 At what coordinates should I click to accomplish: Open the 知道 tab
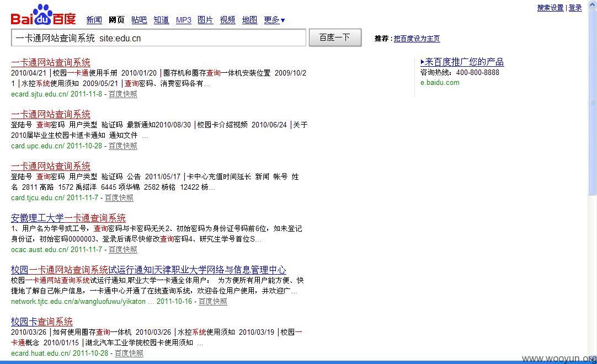pyautogui.click(x=161, y=20)
